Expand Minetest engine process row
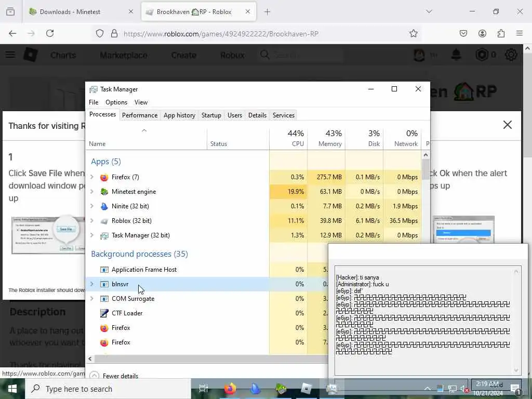Screen dimensions: 532x399 (92, 192)
